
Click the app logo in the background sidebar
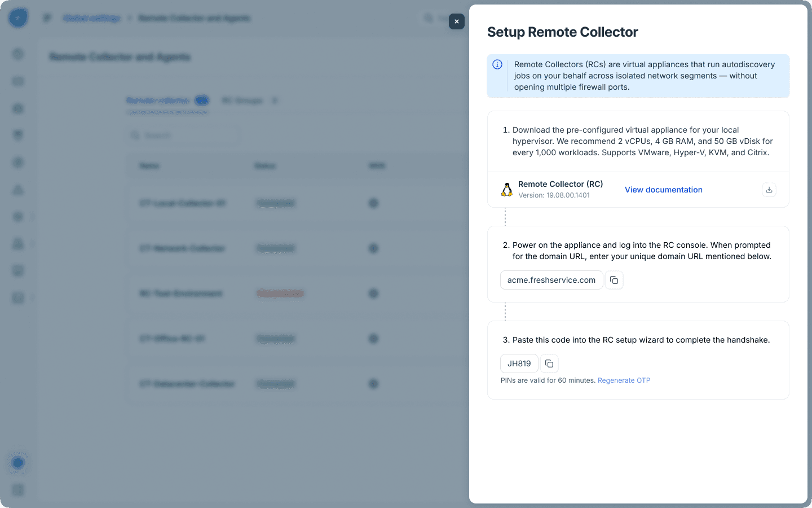(x=18, y=18)
